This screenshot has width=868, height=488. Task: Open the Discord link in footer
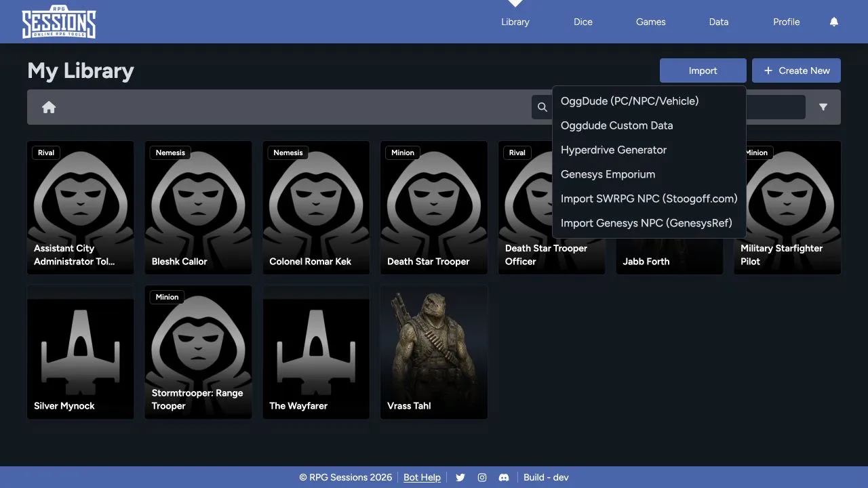coord(504,477)
